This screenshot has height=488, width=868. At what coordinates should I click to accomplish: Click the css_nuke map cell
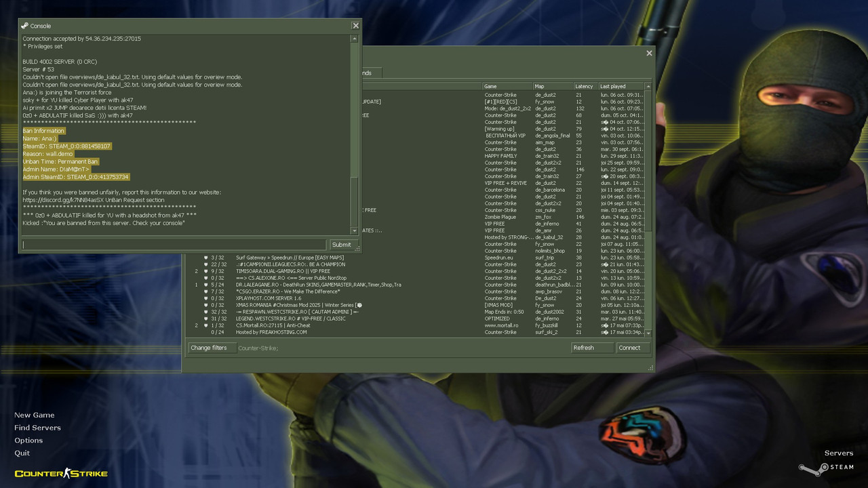545,210
